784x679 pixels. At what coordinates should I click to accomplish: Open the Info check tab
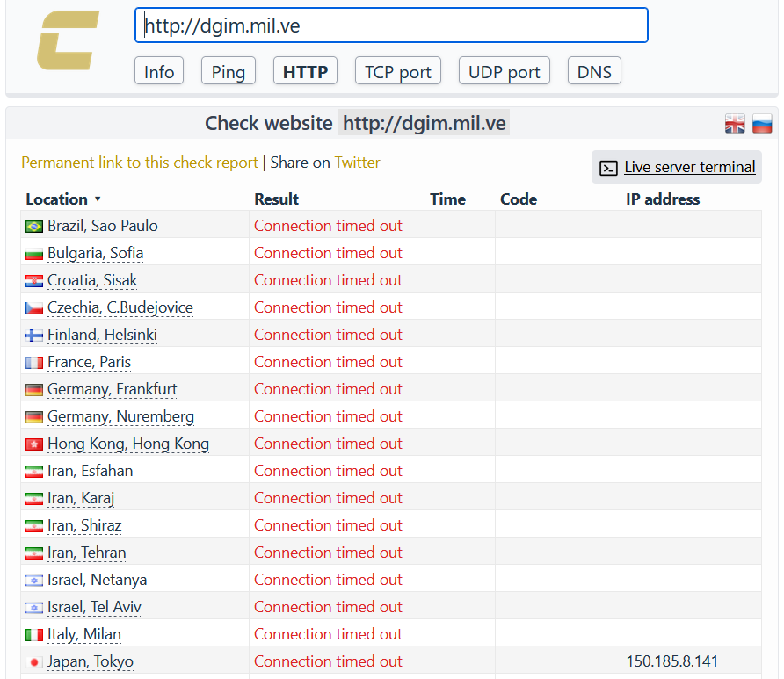point(159,71)
